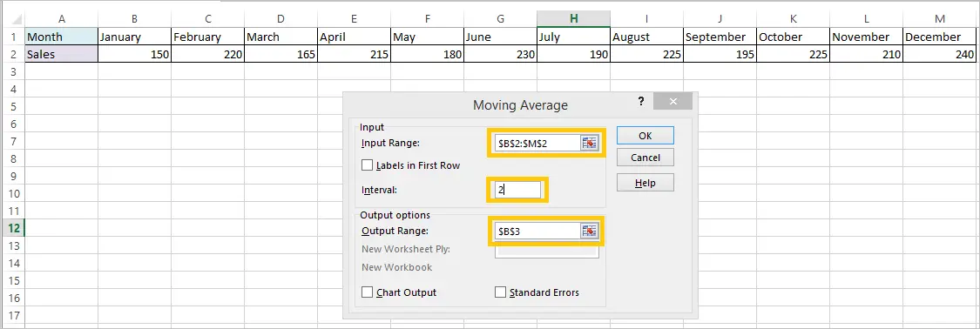Select column M header
The height and width of the screenshot is (329, 980).
coord(939,19)
